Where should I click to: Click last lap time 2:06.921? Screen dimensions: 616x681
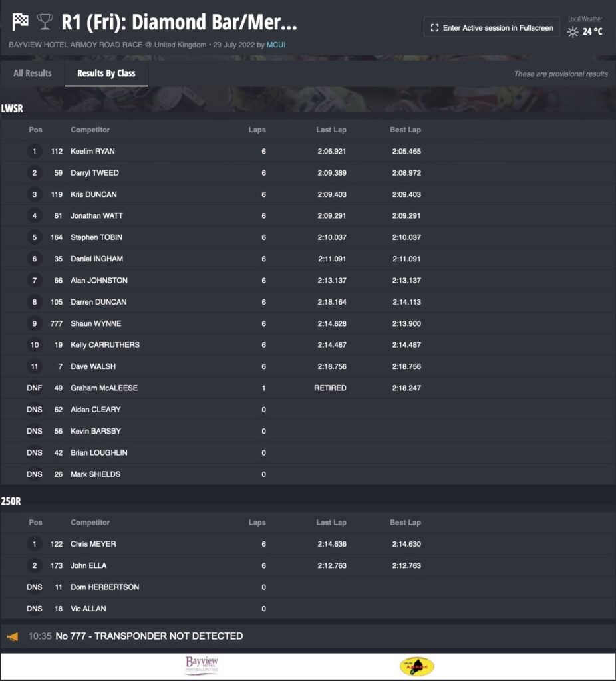332,151
